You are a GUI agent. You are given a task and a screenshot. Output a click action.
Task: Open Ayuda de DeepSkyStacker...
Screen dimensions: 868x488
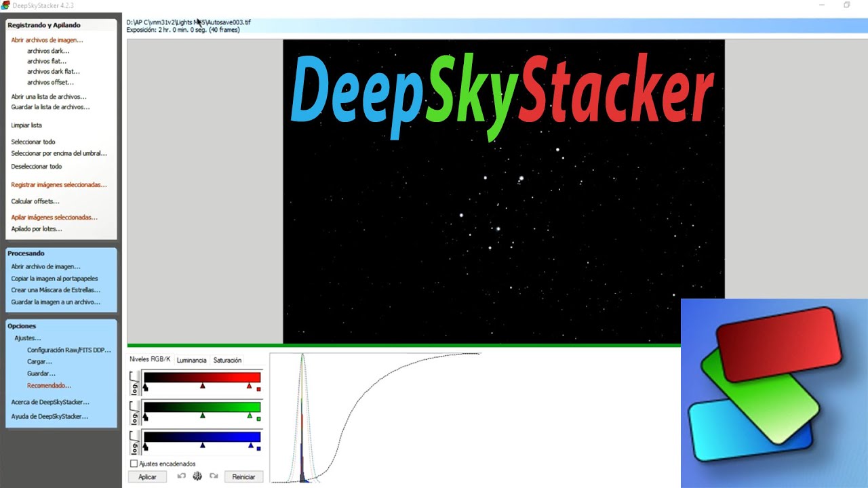tap(50, 416)
